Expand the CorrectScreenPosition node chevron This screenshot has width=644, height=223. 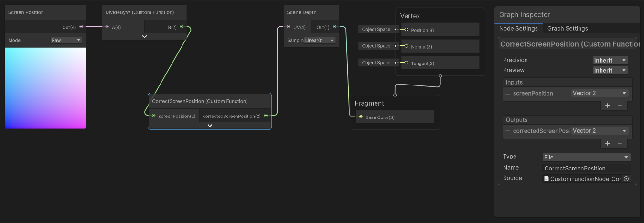209,126
